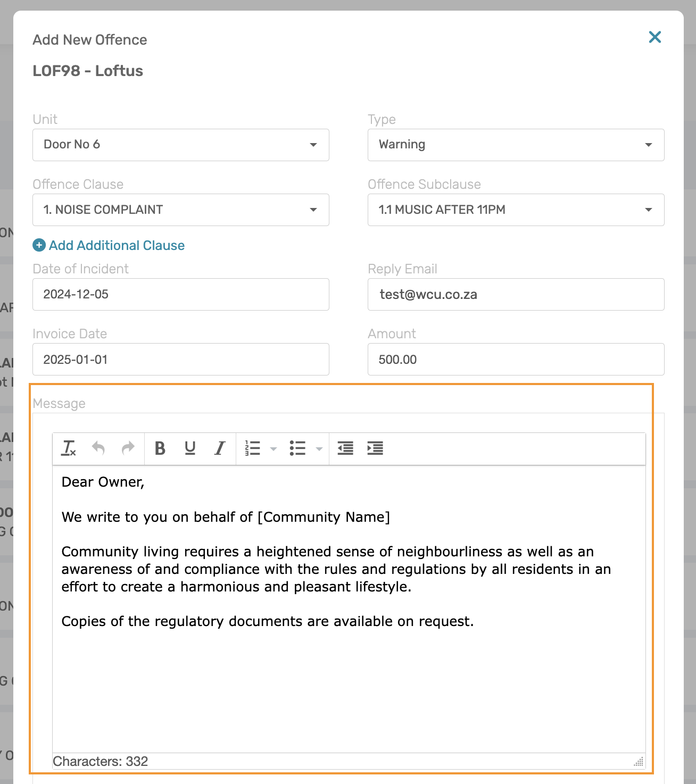Click into the Amount field
Screen dimensions: 696x784
click(x=516, y=359)
